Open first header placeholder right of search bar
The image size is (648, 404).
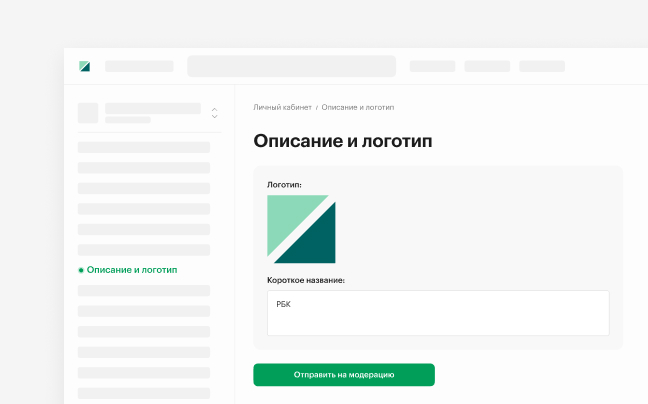432,66
